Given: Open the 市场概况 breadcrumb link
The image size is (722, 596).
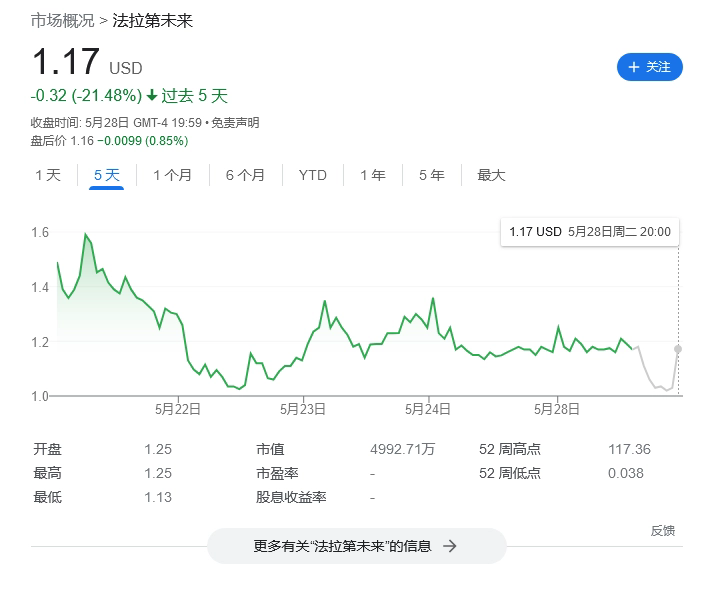Looking at the screenshot, I should pos(62,20).
